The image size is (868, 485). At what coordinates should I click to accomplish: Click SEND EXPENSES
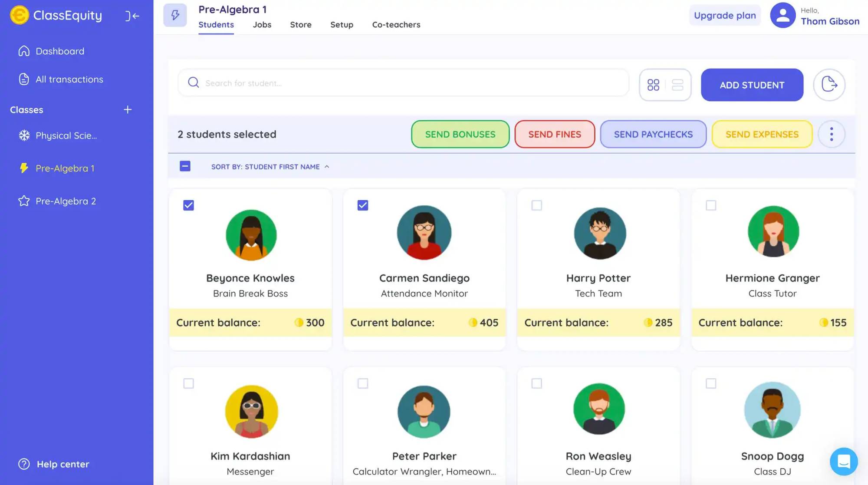tap(762, 134)
